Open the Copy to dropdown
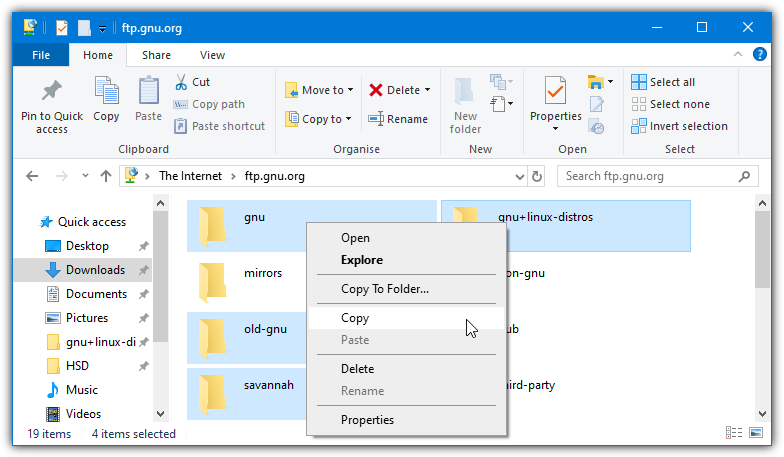Viewport: 784px width, 457px height. (x=348, y=119)
